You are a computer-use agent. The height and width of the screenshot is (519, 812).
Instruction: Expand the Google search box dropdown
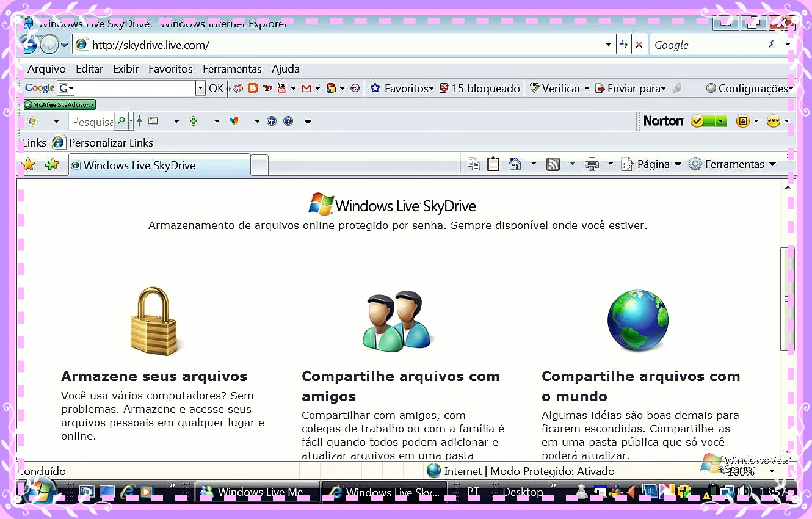coord(788,45)
